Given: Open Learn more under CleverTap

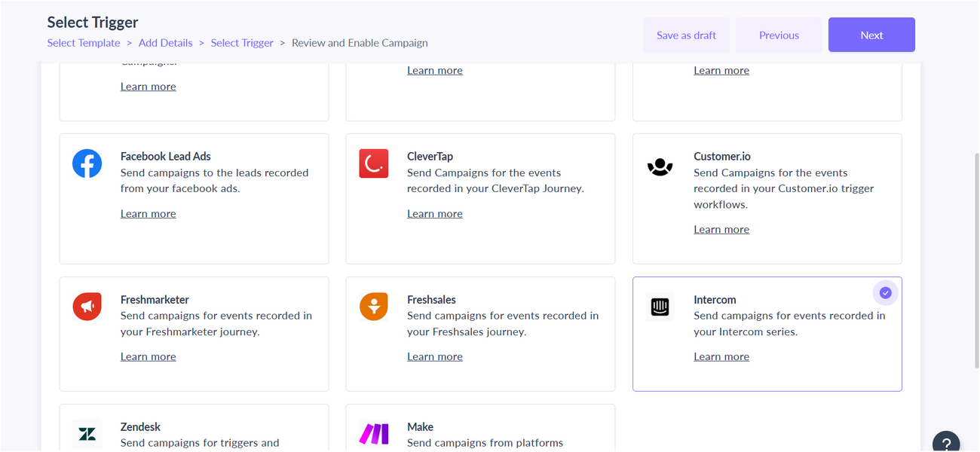Looking at the screenshot, I should coord(435,214).
